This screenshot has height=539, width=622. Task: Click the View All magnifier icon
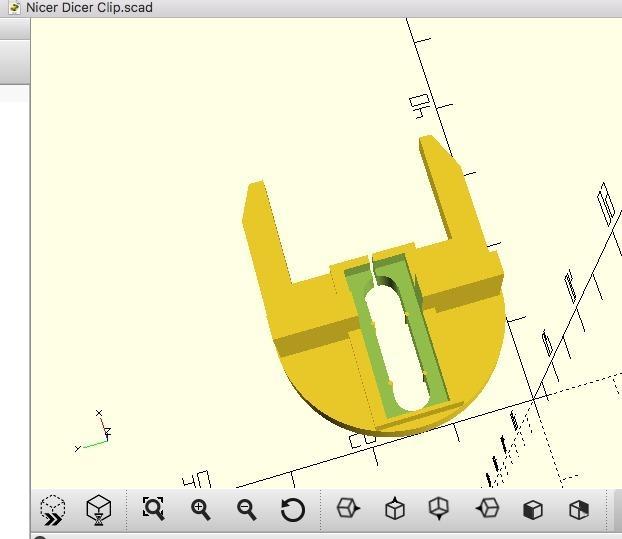153,508
